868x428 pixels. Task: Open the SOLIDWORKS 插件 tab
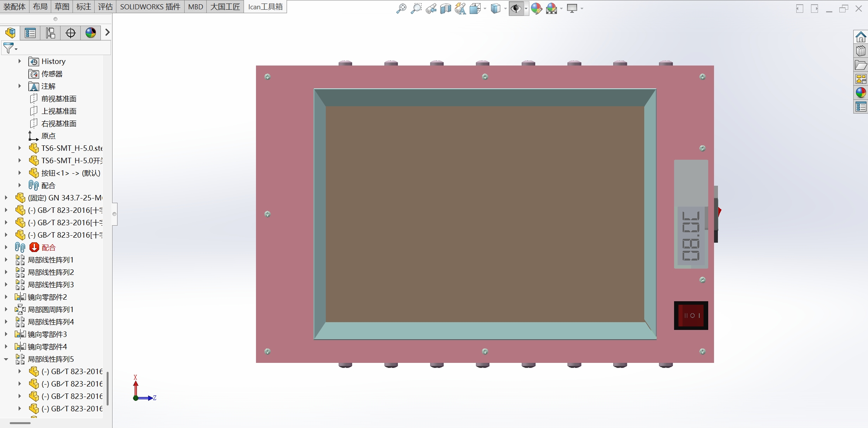click(150, 7)
